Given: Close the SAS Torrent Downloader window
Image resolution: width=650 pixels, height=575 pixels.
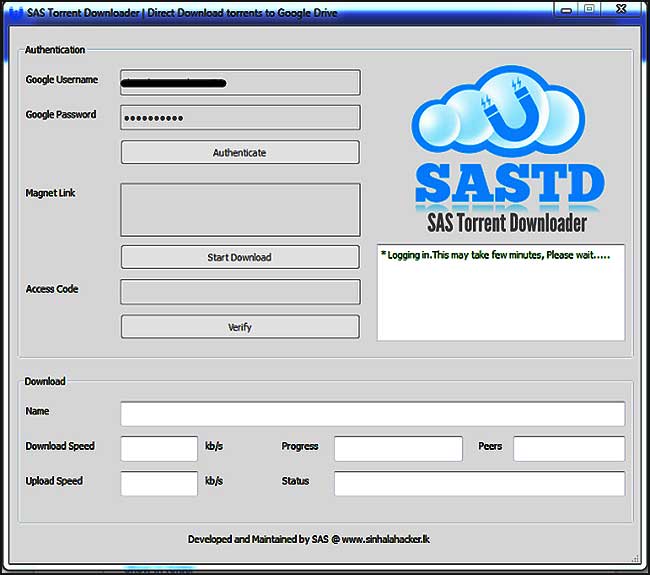Looking at the screenshot, I should click(621, 9).
